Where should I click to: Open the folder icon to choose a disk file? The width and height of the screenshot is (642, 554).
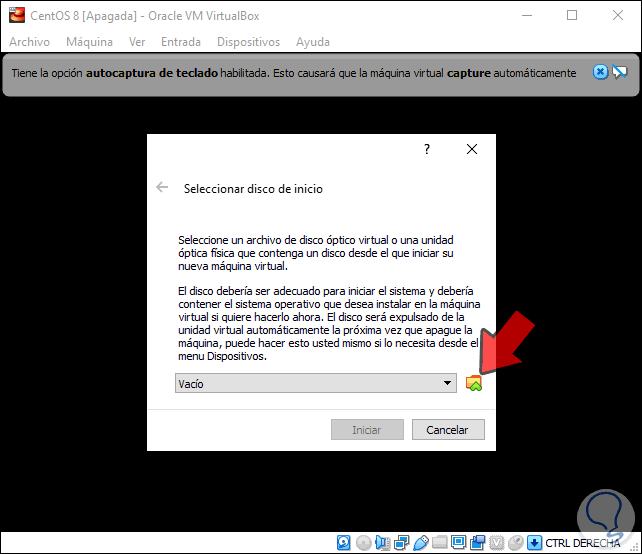pos(474,383)
